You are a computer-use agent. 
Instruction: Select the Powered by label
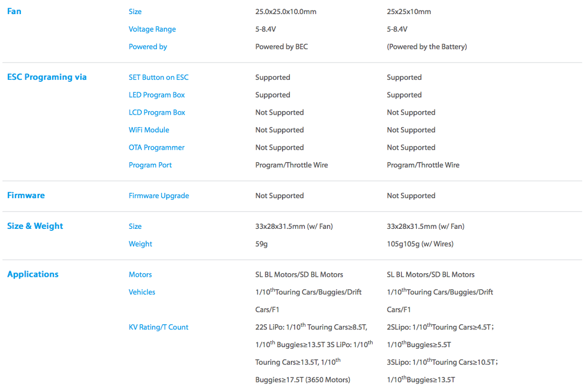tap(148, 47)
